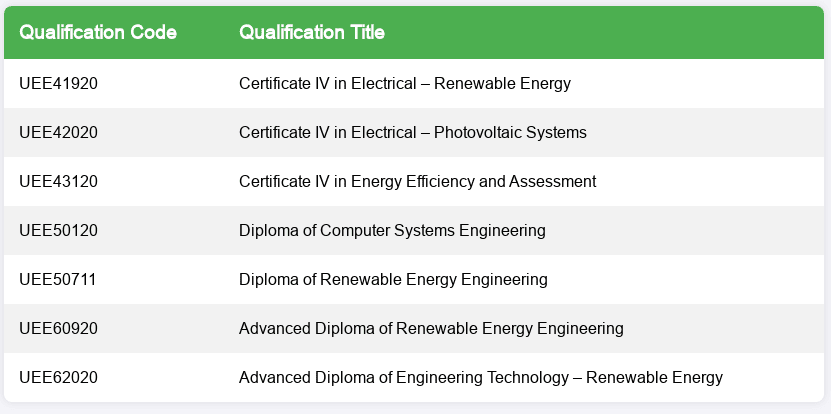Click the Qualification Title column header

[312, 32]
